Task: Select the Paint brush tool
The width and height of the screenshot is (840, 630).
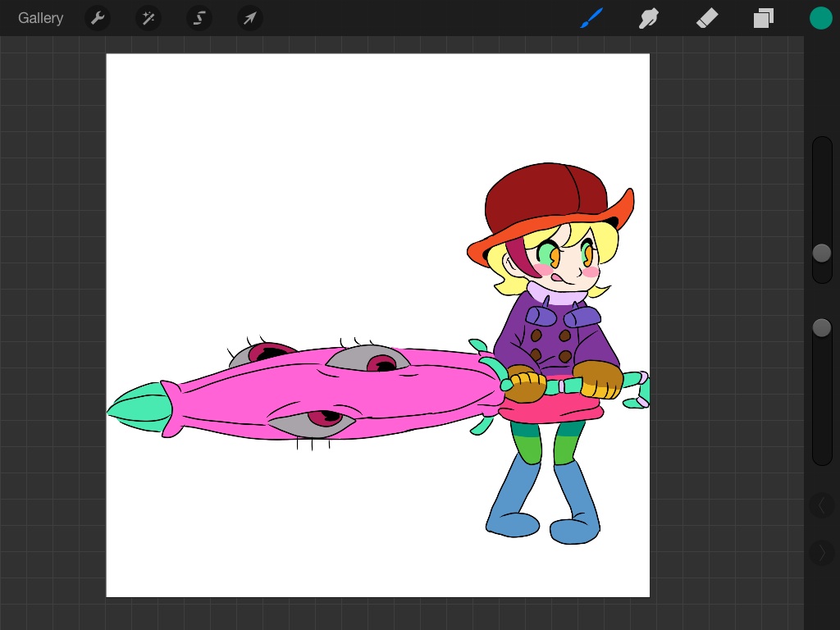Action: [x=591, y=18]
